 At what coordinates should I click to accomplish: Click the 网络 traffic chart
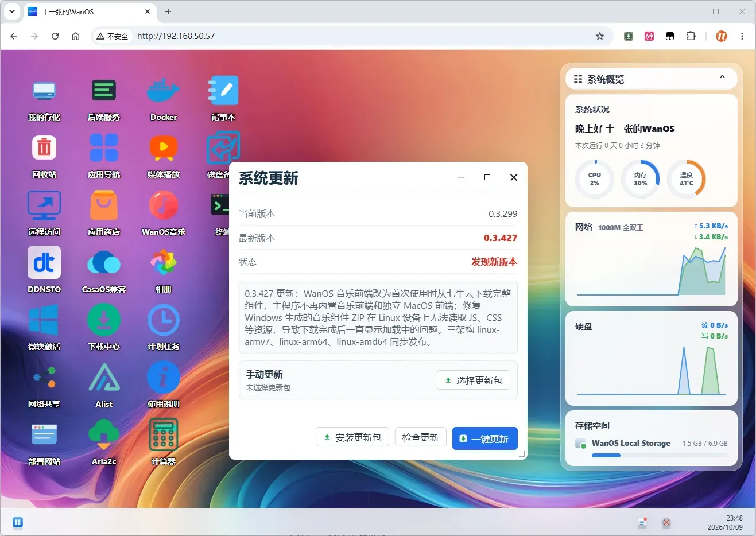(x=652, y=270)
